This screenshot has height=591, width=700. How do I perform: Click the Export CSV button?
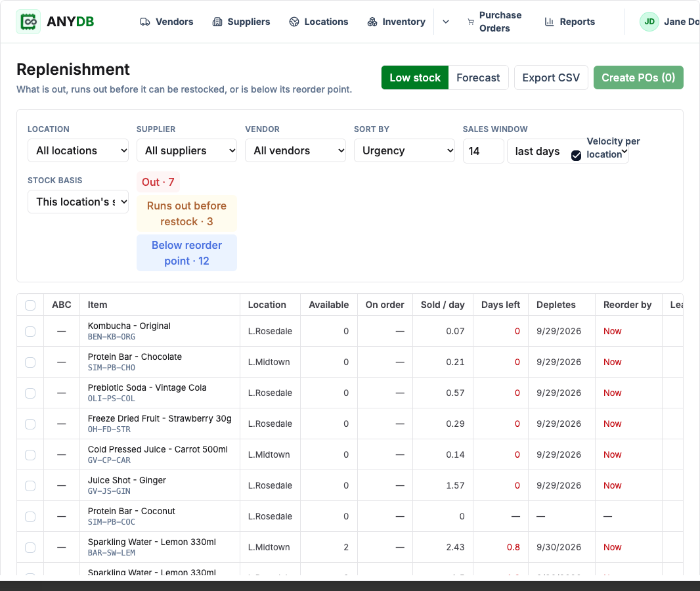551,77
